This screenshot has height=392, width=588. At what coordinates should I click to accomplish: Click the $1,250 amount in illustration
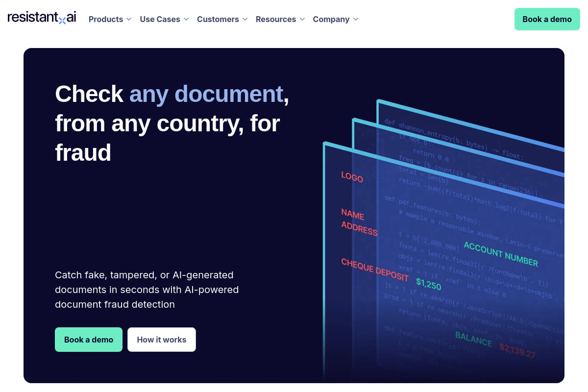[x=429, y=284]
